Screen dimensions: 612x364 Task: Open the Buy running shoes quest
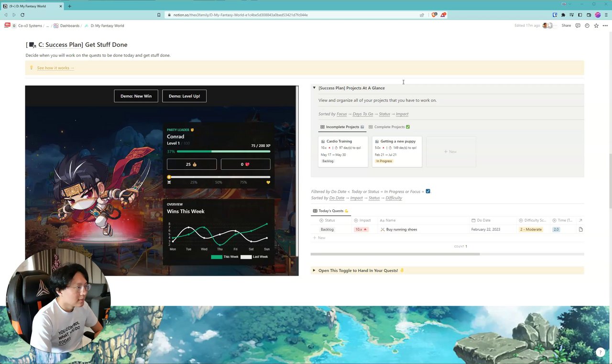[x=402, y=229]
